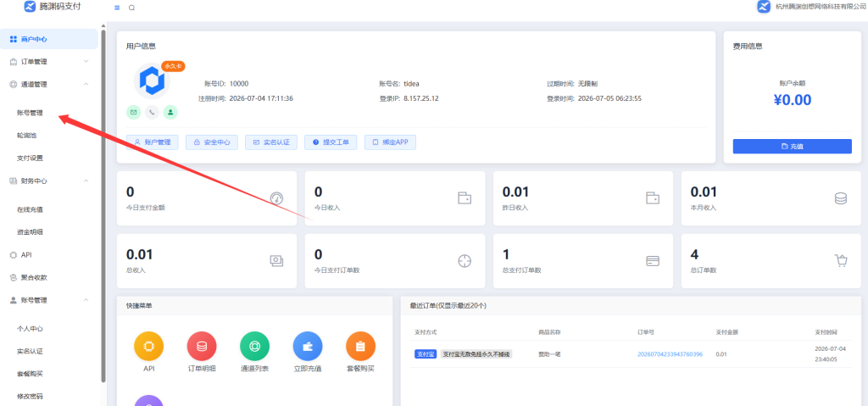Click the crosshair icon on 今日支付订单数
Image resolution: width=868 pixels, height=406 pixels.
point(465,261)
